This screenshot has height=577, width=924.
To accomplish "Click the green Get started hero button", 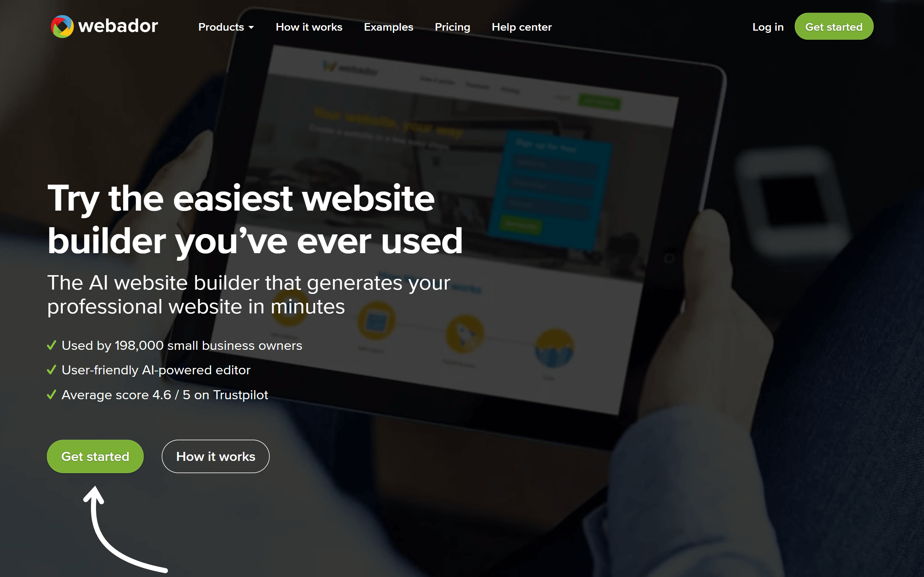I will point(95,456).
